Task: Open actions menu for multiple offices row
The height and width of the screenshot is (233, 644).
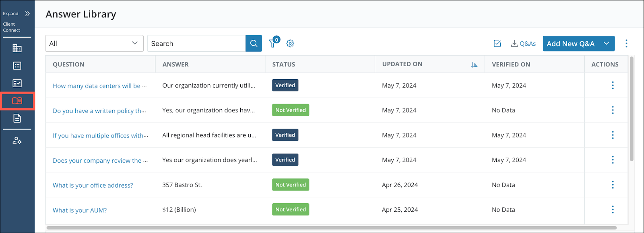Action: [613, 135]
